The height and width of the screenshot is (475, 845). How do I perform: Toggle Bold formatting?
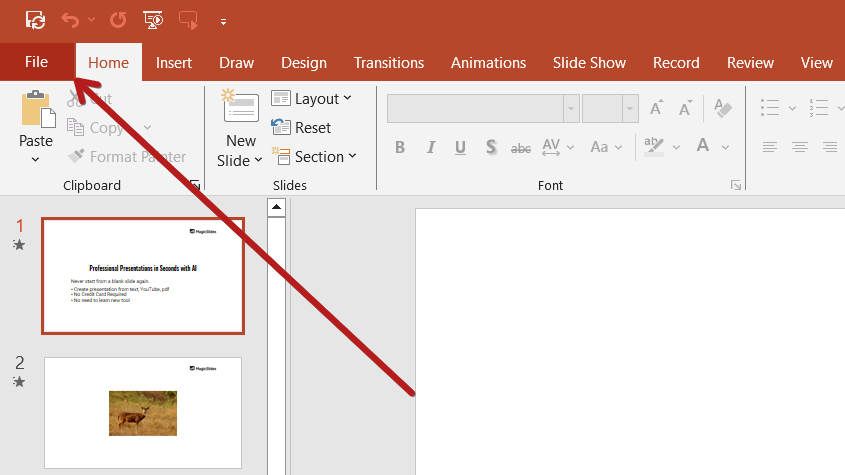[400, 147]
